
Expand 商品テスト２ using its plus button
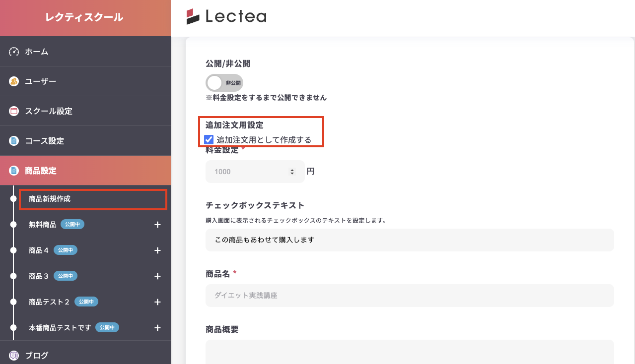coord(157,302)
